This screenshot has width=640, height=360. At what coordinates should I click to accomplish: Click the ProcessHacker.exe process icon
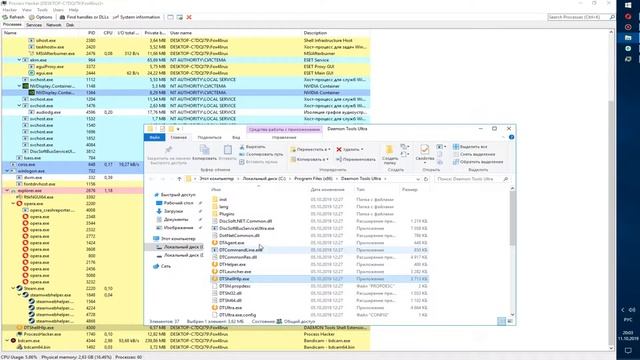pyautogui.click(x=19, y=334)
